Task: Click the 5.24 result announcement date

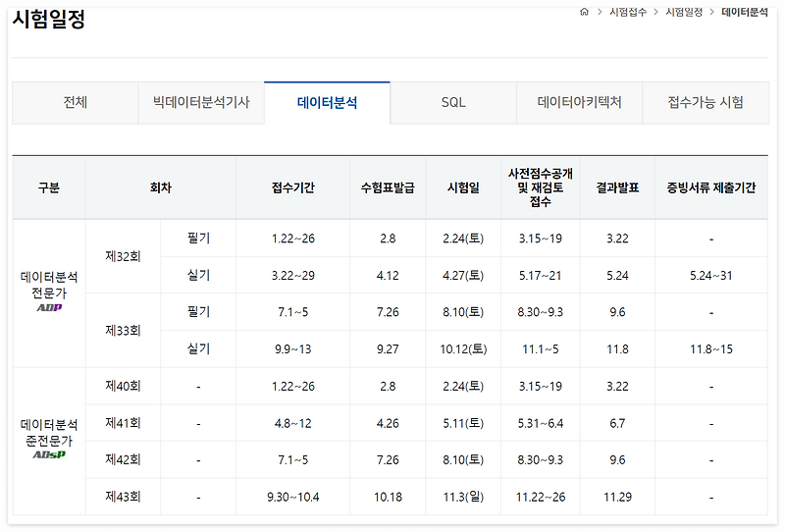Action: tap(617, 276)
